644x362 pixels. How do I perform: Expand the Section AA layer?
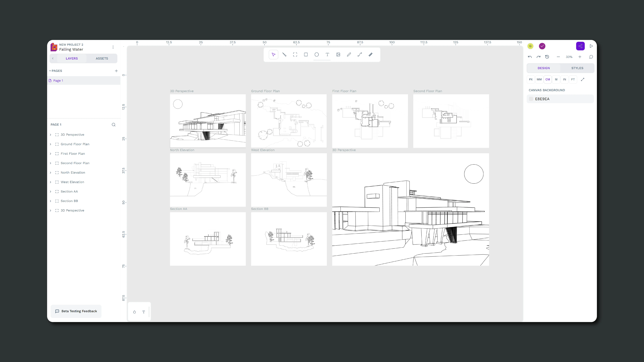pos(50,192)
